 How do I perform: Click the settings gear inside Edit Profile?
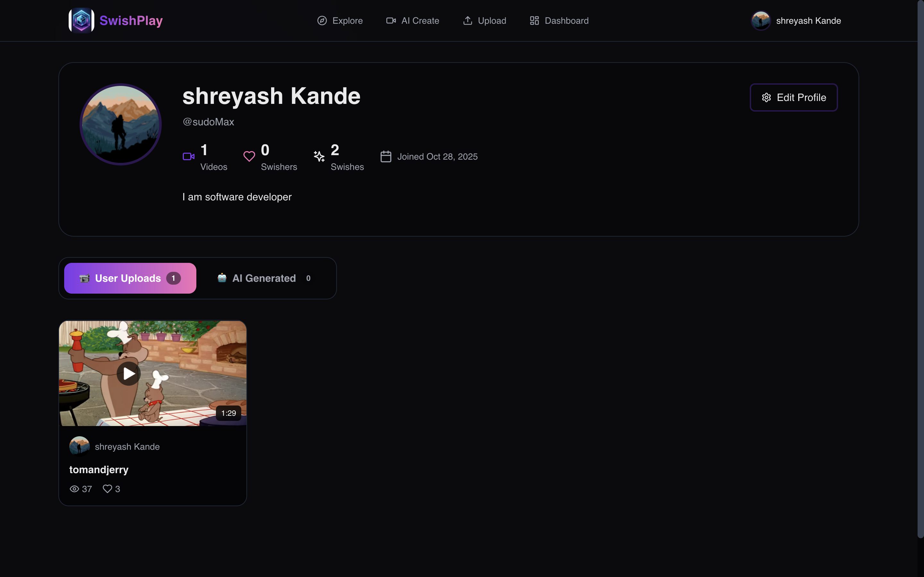click(x=767, y=97)
